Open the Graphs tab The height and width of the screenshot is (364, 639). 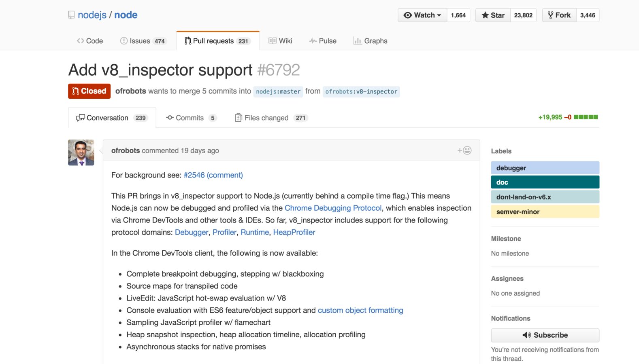370,41
